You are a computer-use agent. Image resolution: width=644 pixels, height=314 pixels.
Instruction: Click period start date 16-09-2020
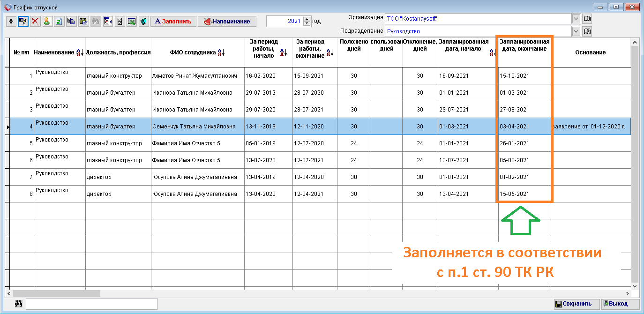tap(268, 76)
